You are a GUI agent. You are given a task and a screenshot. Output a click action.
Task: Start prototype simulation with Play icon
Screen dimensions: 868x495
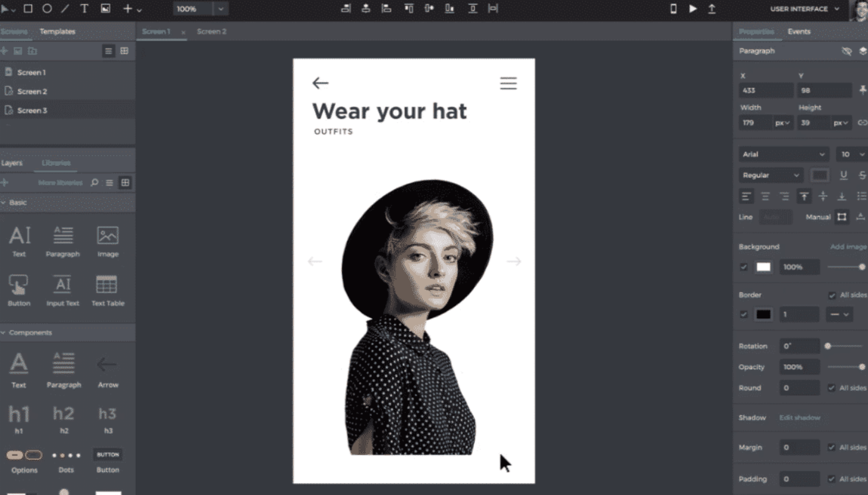(x=692, y=9)
